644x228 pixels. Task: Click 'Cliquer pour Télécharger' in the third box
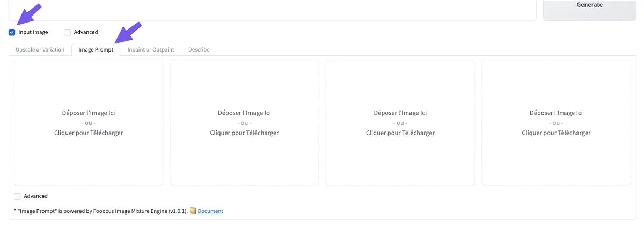[400, 133]
